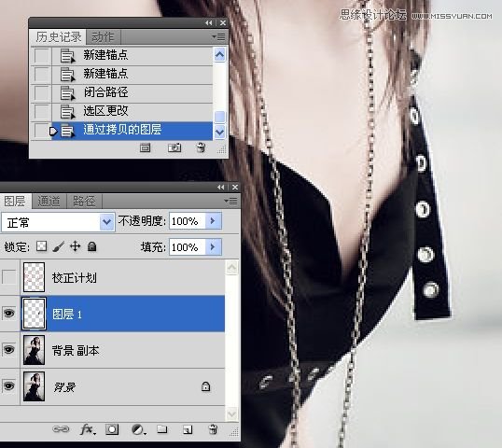Create new document from current history state
This screenshot has height=448, width=502.
(145, 148)
